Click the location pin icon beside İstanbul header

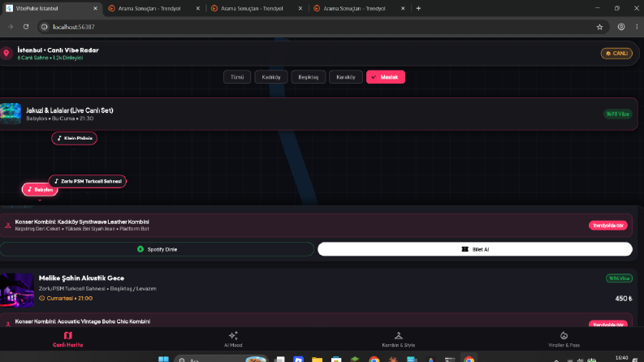coord(6,53)
